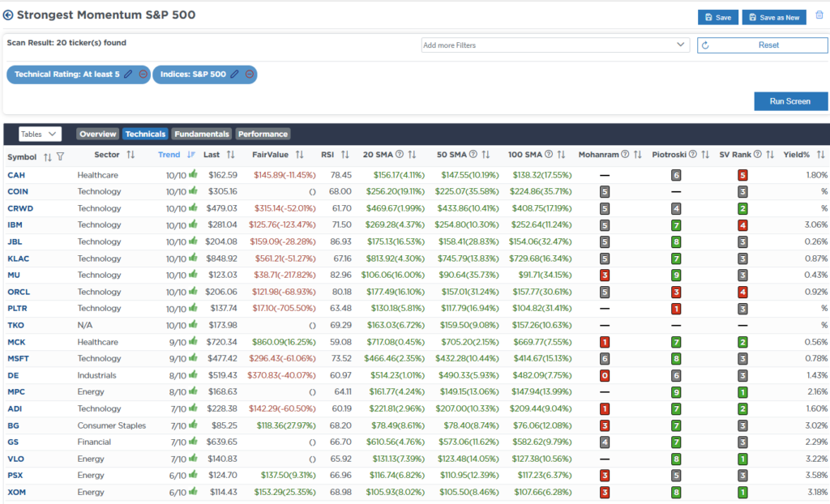Select the Technicals tab
830x504 pixels.
pos(146,134)
